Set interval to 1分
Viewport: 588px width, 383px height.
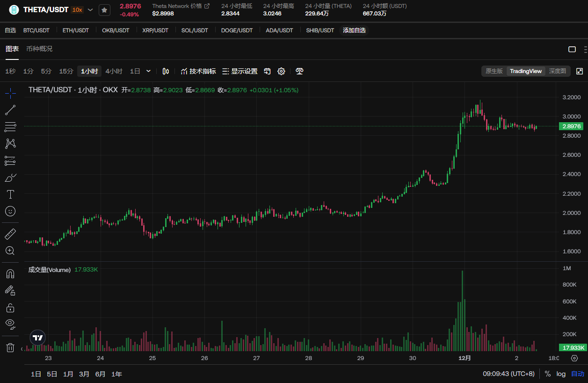coord(29,71)
